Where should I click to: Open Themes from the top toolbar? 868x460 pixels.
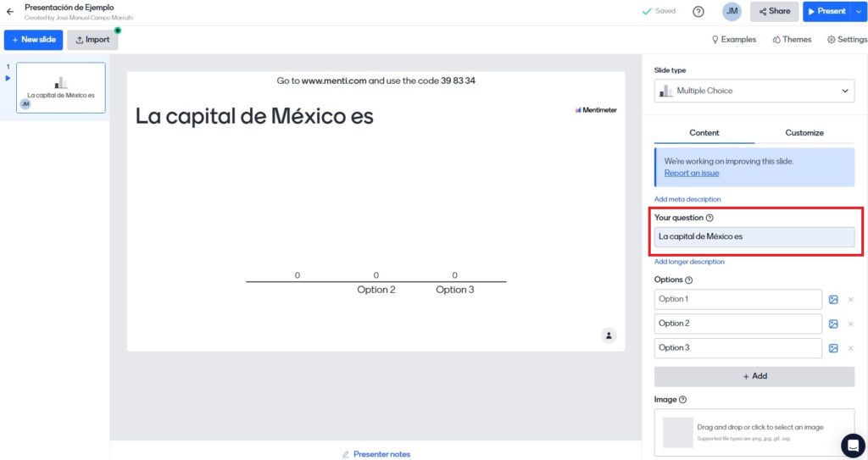point(792,40)
